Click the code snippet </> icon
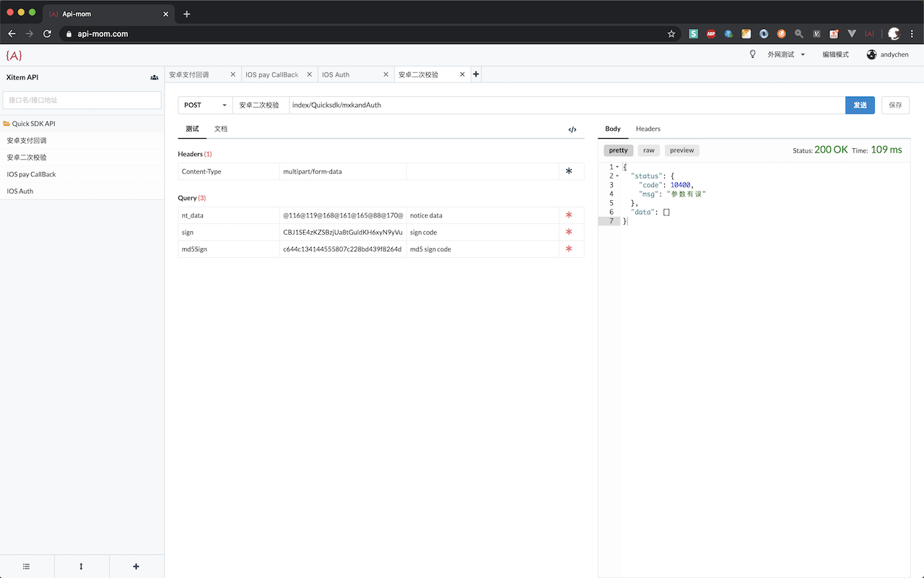The image size is (924, 578). click(x=572, y=129)
